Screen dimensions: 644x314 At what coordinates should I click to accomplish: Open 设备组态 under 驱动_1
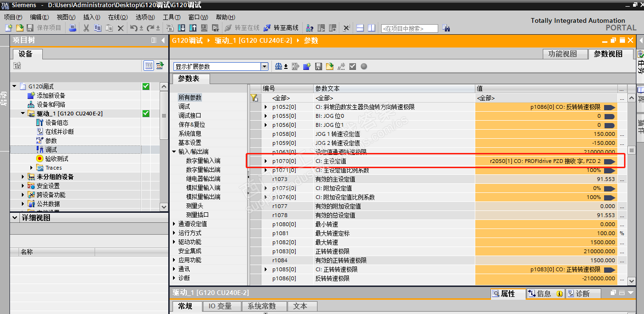[57, 123]
